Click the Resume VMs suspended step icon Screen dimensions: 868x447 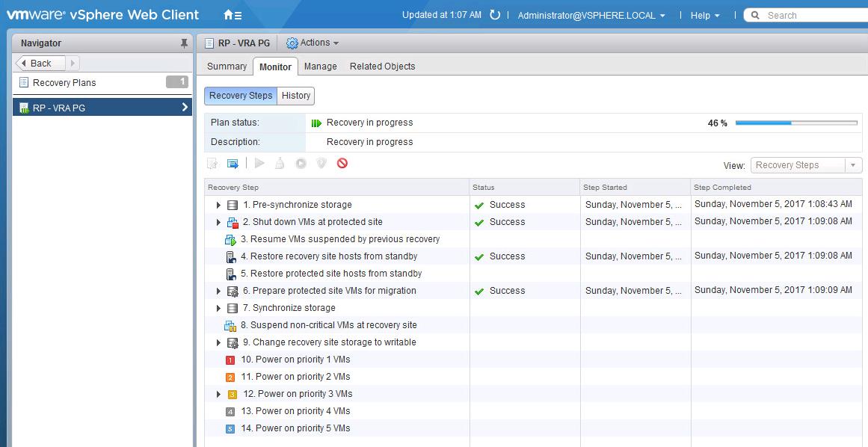(230, 239)
